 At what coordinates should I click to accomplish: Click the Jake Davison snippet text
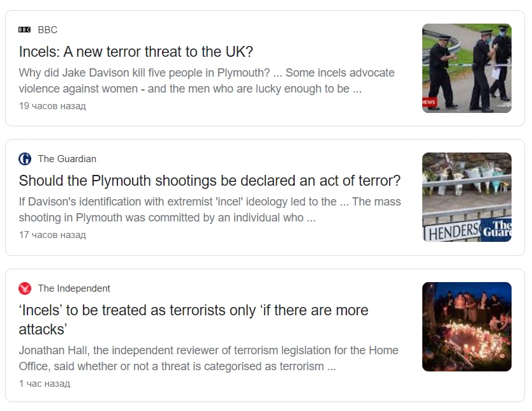(x=207, y=81)
